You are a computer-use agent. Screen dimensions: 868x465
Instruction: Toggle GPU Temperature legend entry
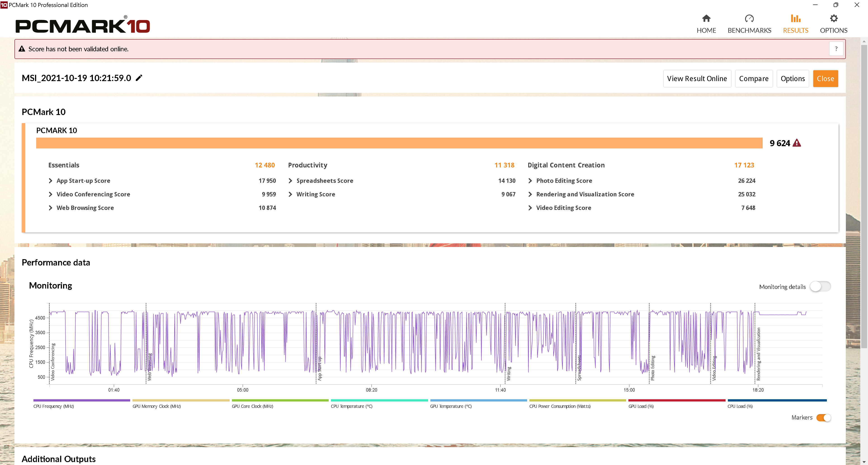479,404
